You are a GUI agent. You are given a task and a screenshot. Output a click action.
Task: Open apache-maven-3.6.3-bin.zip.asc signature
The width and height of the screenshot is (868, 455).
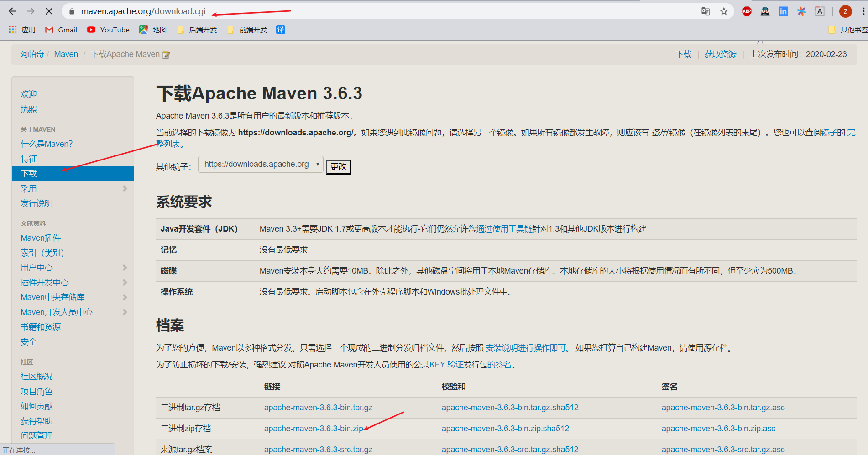(719, 429)
